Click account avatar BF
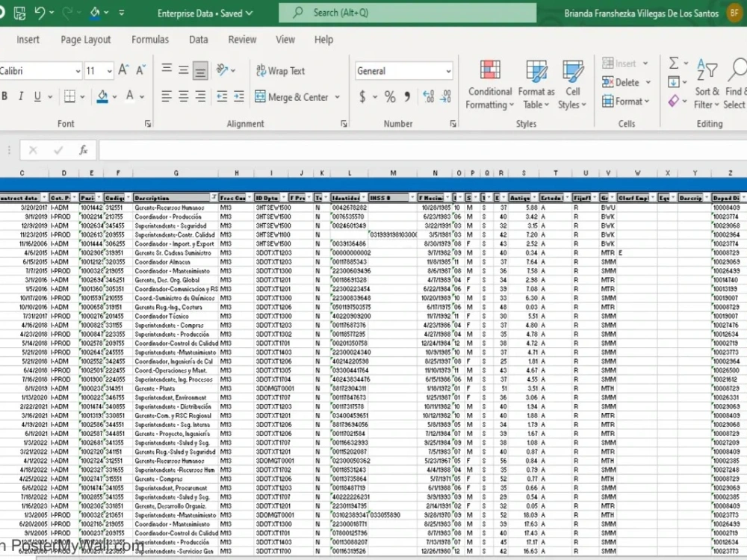The image size is (747, 560). pyautogui.click(x=734, y=13)
